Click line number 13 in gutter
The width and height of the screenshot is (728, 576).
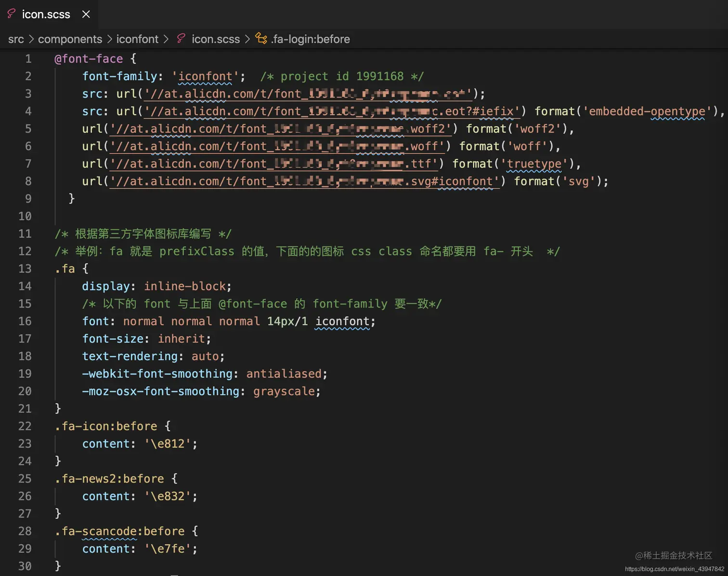pyautogui.click(x=25, y=269)
